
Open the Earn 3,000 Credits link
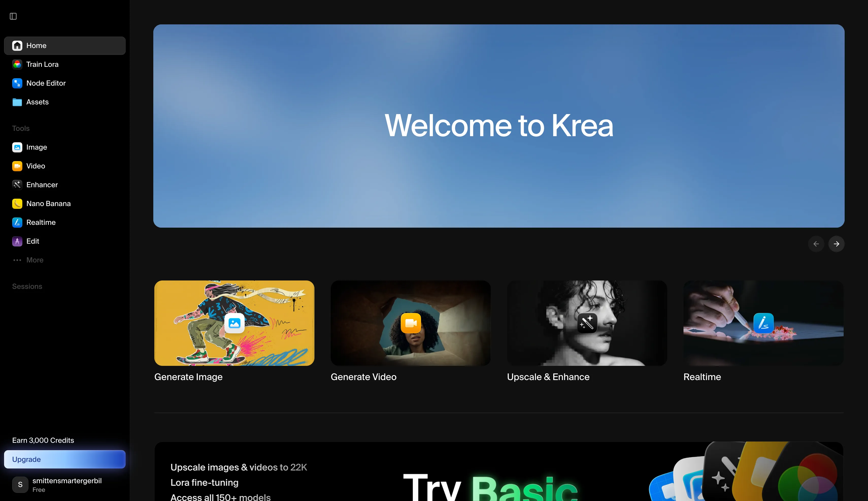(43, 441)
